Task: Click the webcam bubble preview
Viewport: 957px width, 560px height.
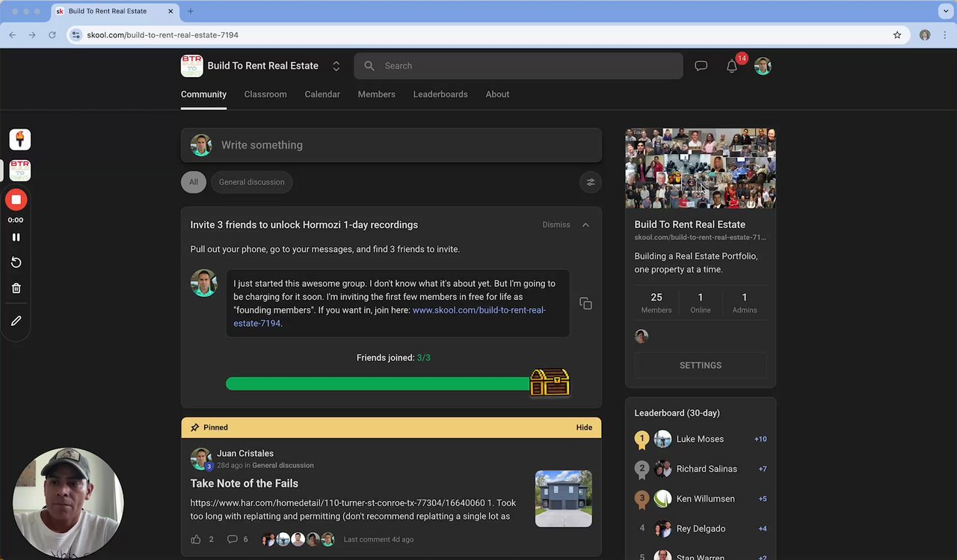Action: click(x=68, y=502)
